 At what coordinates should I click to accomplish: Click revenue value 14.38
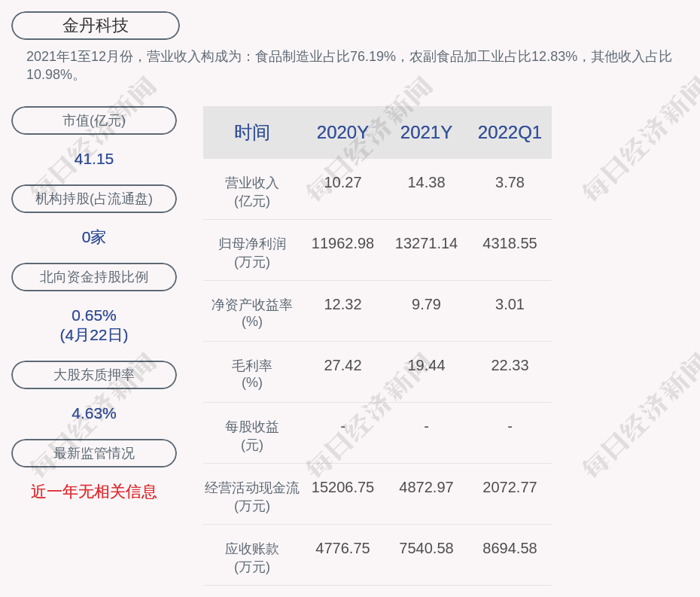coord(426,183)
